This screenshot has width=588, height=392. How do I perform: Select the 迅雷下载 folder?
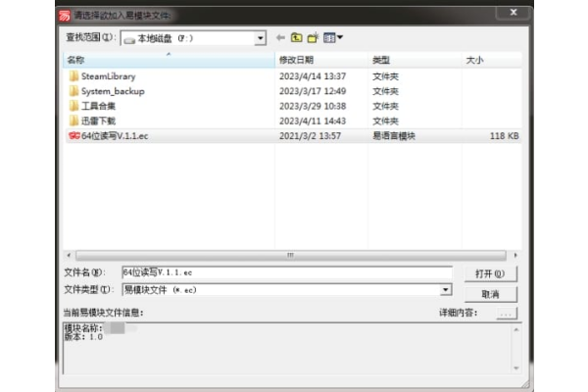93,121
